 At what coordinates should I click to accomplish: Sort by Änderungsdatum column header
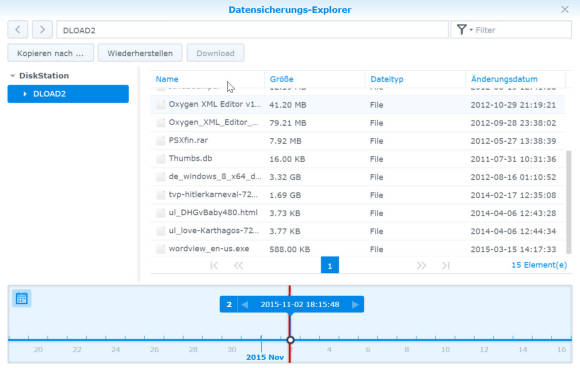pos(504,79)
